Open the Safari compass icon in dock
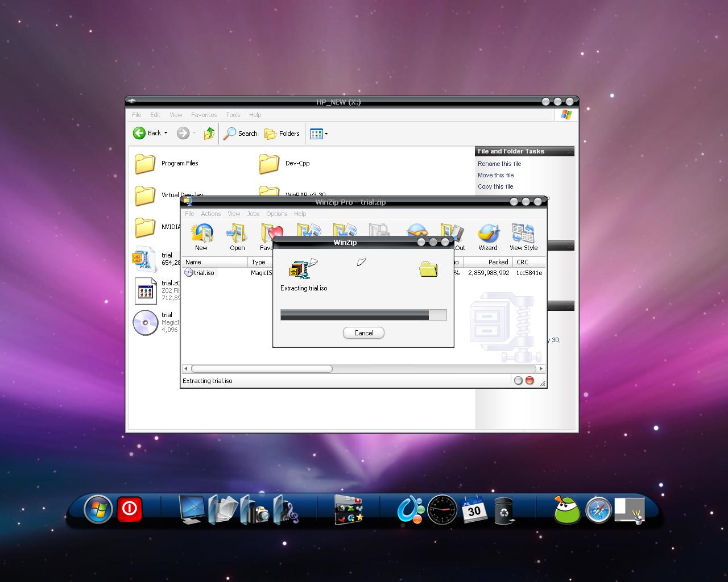 [x=598, y=509]
